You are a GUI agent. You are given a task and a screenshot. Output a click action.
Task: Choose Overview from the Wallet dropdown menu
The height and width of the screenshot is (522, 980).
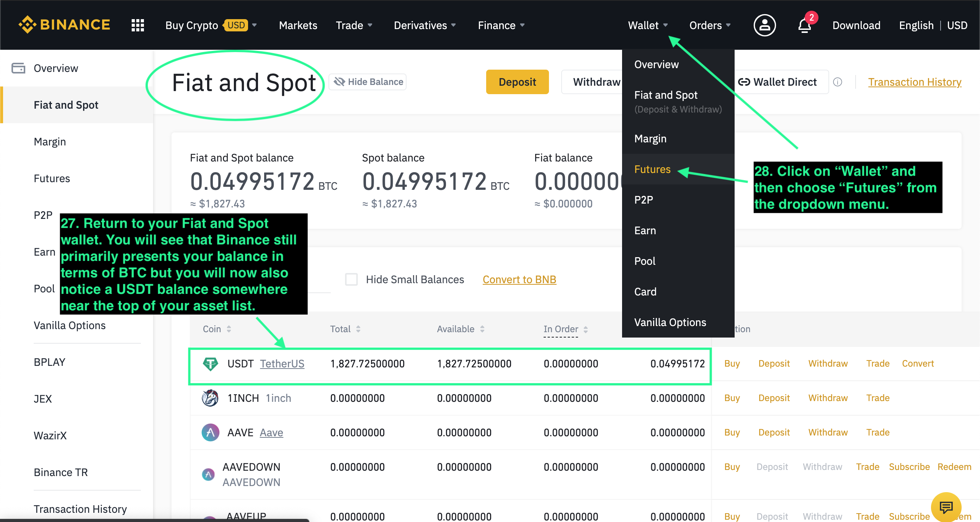(x=678, y=64)
